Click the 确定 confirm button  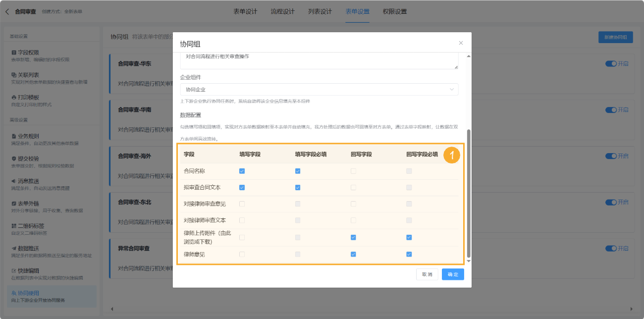click(452, 274)
